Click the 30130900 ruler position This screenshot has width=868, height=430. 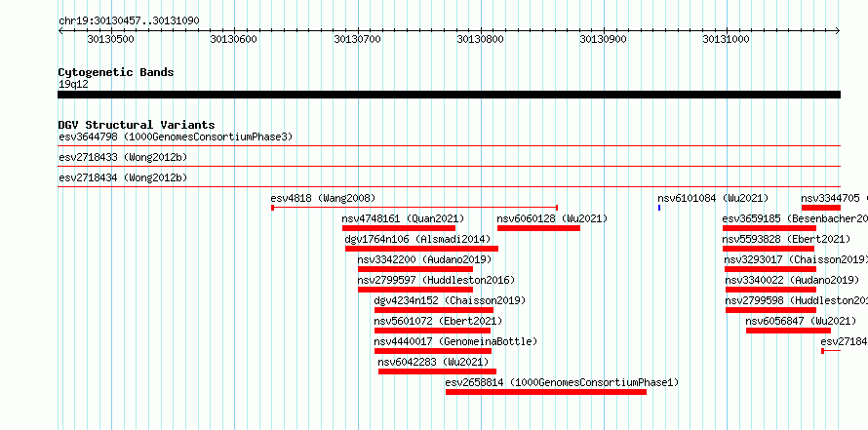(604, 39)
